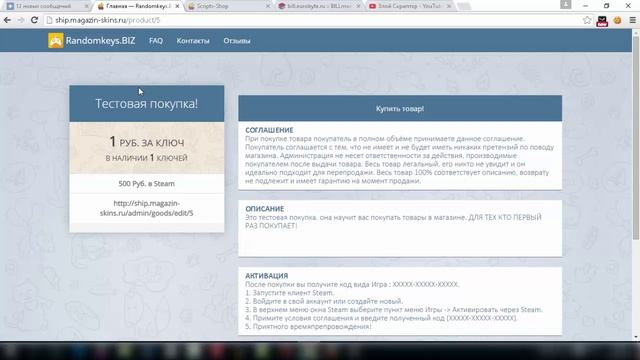The image size is (640, 360).
Task: Bookmark this page with the star icon
Action: coord(587,20)
